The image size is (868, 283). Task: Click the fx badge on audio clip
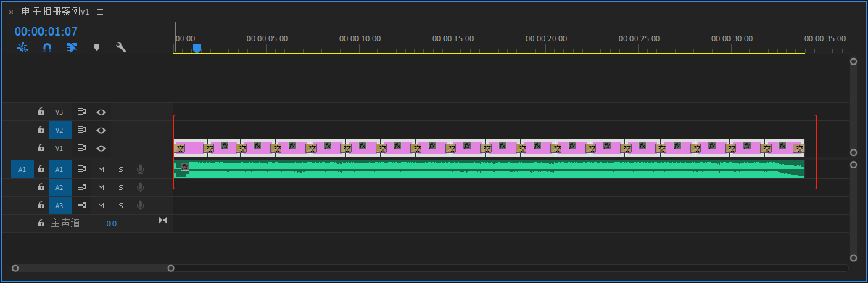[x=185, y=166]
